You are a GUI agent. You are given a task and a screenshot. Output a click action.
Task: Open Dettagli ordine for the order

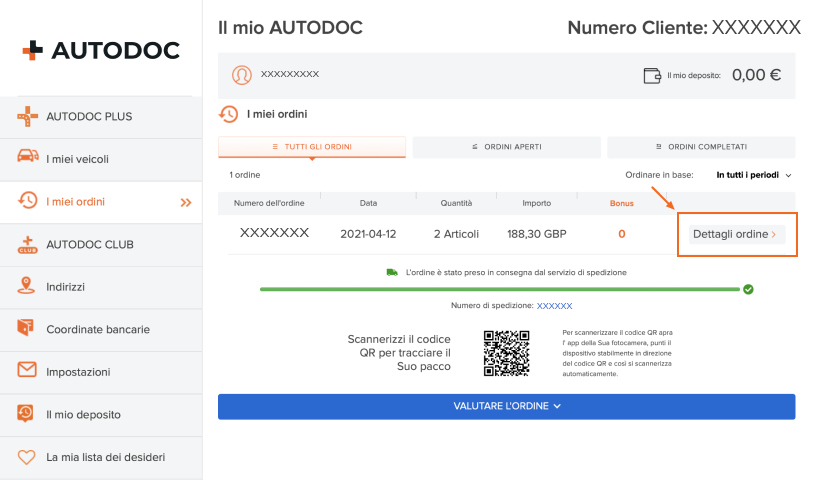tap(736, 234)
